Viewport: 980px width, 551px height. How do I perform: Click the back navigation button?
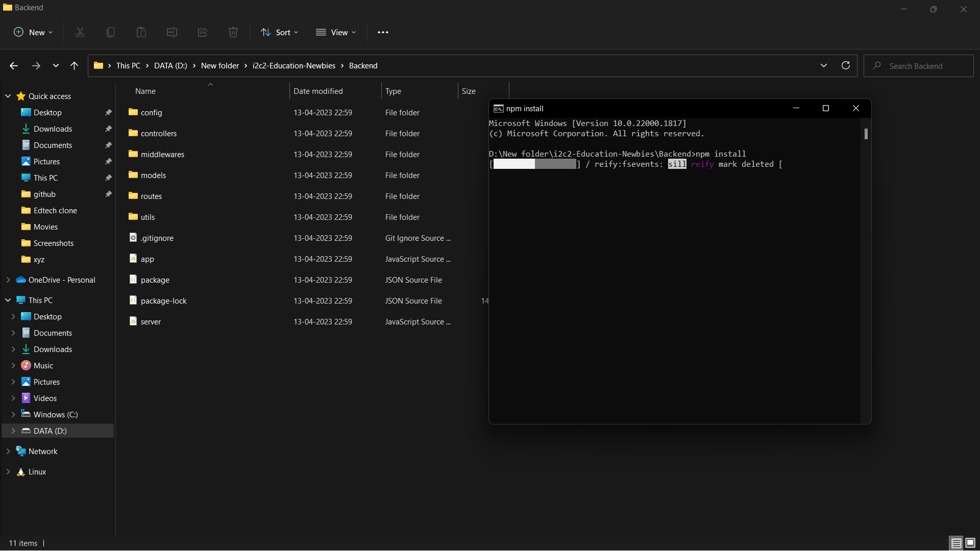[x=13, y=65]
